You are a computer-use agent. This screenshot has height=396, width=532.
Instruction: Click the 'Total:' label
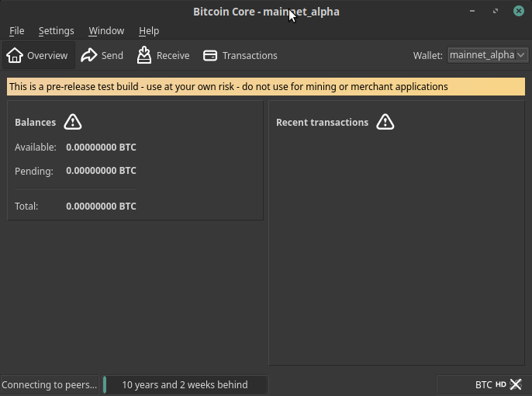(x=26, y=206)
